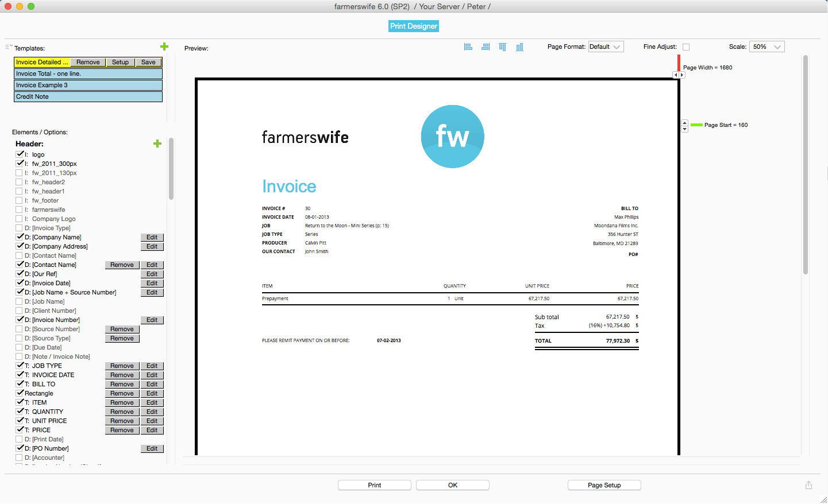
Task: Edit the BILL TO text element
Action: [152, 384]
